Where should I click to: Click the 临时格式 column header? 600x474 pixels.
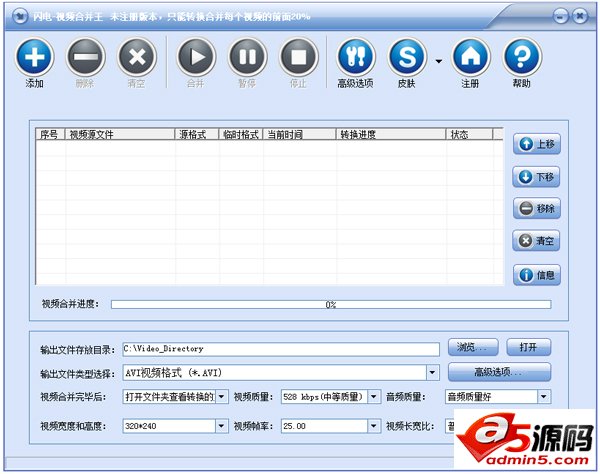click(x=241, y=135)
